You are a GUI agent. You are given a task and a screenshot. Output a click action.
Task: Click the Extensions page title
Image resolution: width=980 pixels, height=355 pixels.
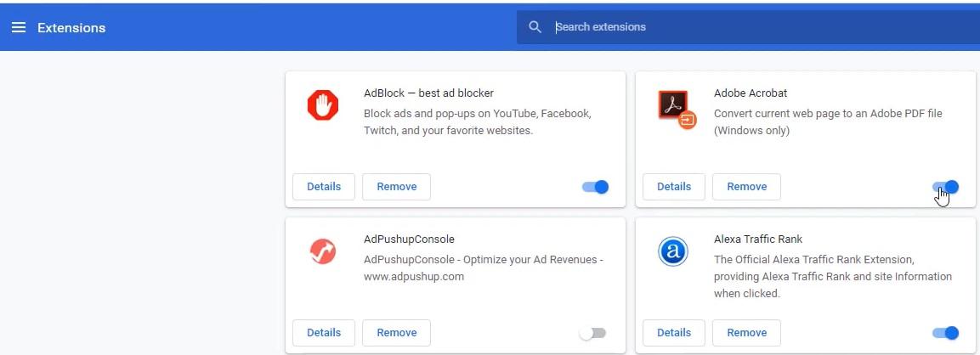(71, 28)
